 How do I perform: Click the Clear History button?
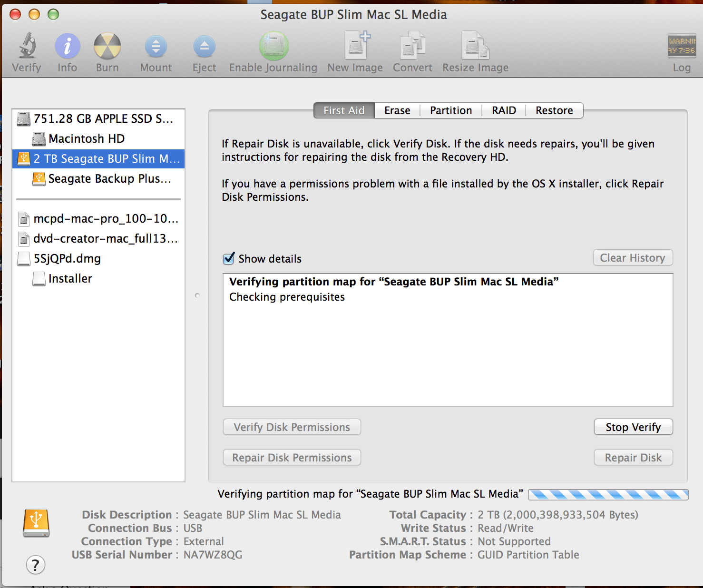(x=633, y=257)
